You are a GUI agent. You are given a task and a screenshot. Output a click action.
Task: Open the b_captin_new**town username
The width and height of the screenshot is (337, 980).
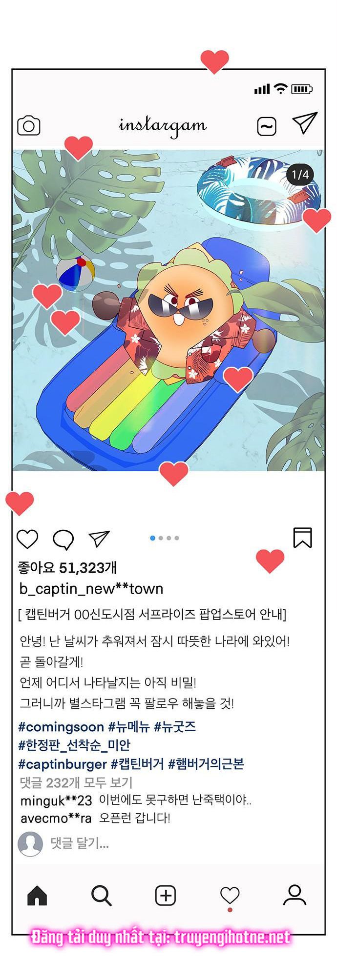point(91,589)
